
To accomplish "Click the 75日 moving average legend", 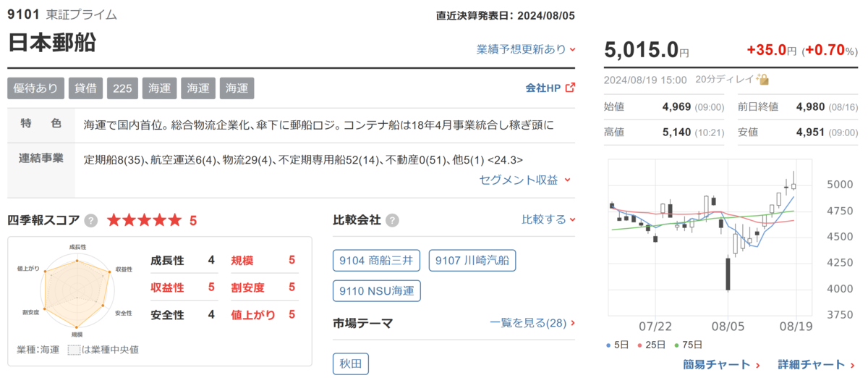I will click(688, 345).
